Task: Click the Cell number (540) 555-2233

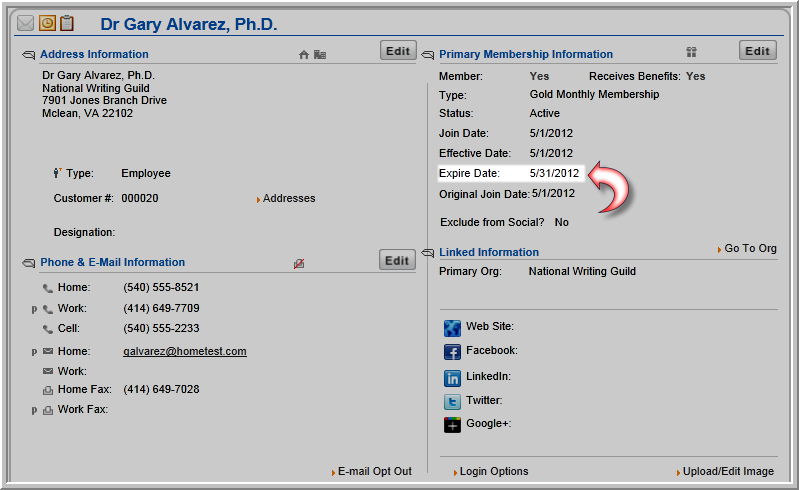Action: 161,328
